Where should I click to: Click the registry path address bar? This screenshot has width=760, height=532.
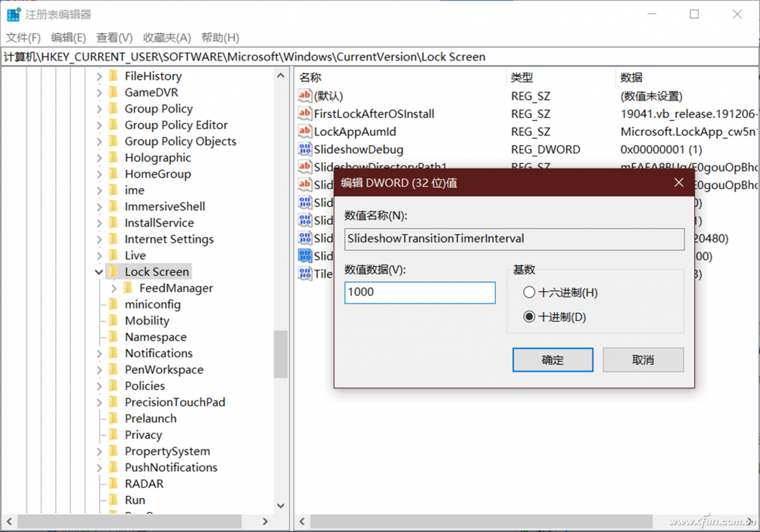[x=380, y=56]
